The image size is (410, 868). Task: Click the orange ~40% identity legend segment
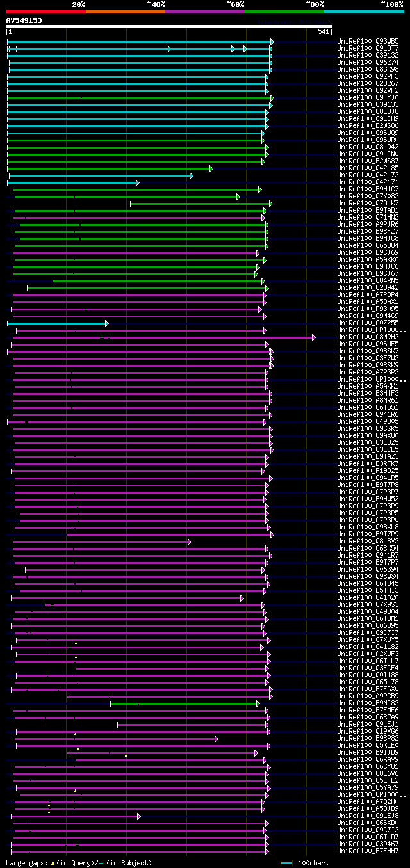[x=126, y=11]
